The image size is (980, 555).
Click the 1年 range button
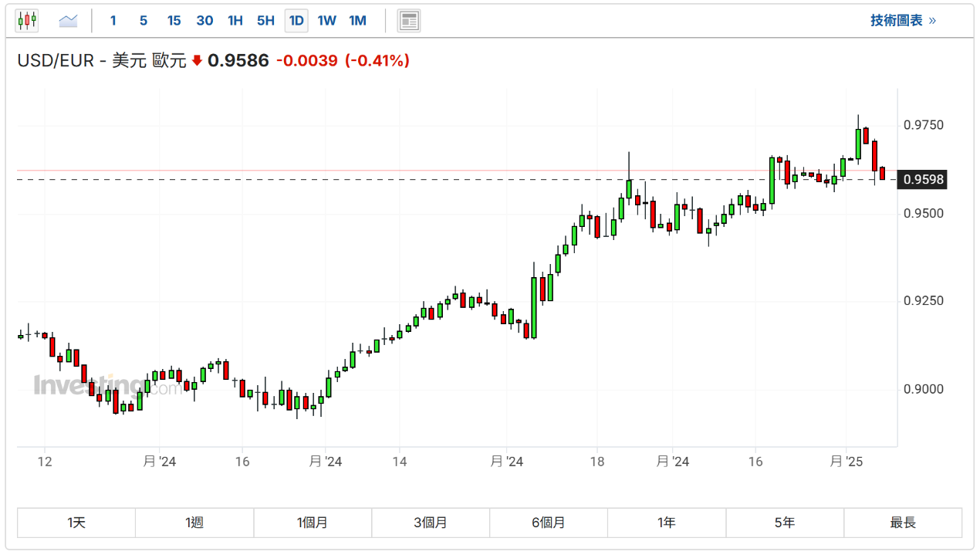[x=667, y=523]
